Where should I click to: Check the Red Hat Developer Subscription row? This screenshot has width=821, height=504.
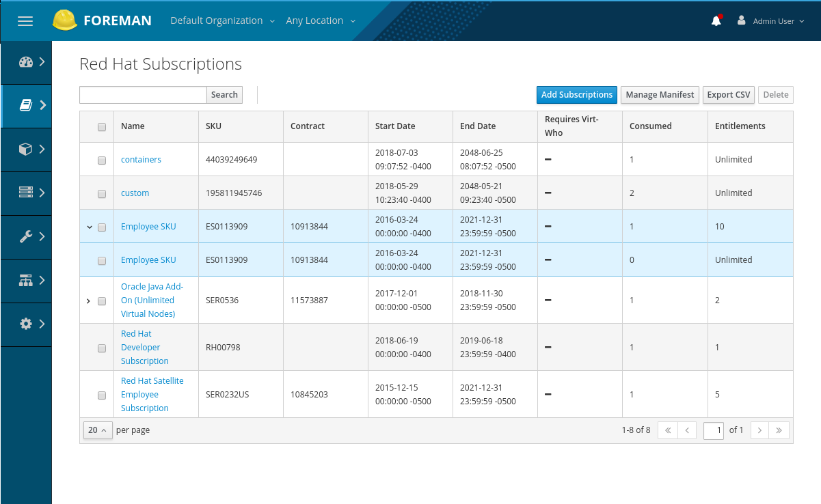pos(102,348)
